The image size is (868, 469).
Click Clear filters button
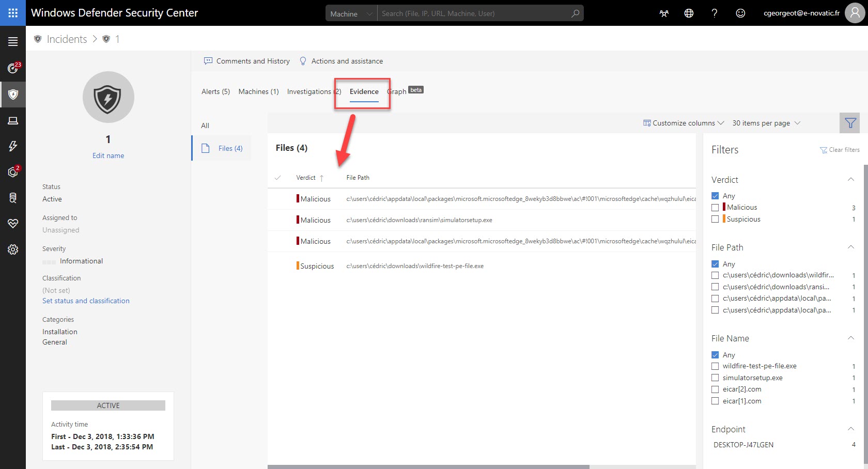pyautogui.click(x=840, y=150)
